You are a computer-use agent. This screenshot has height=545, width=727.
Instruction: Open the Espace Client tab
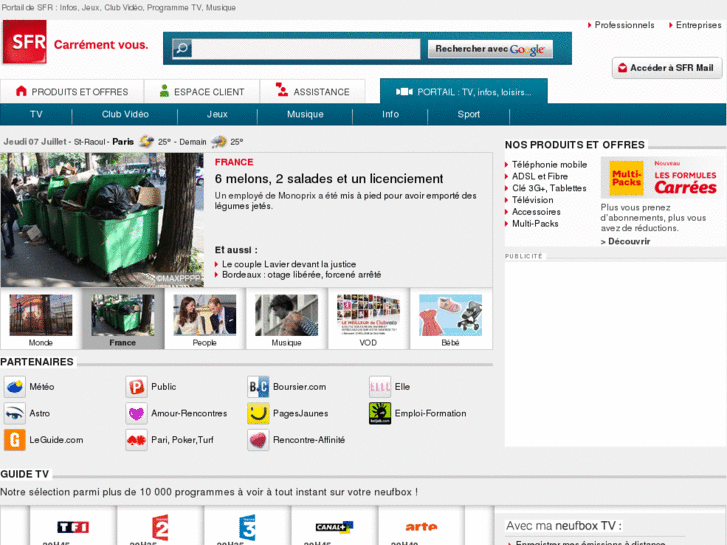[202, 91]
